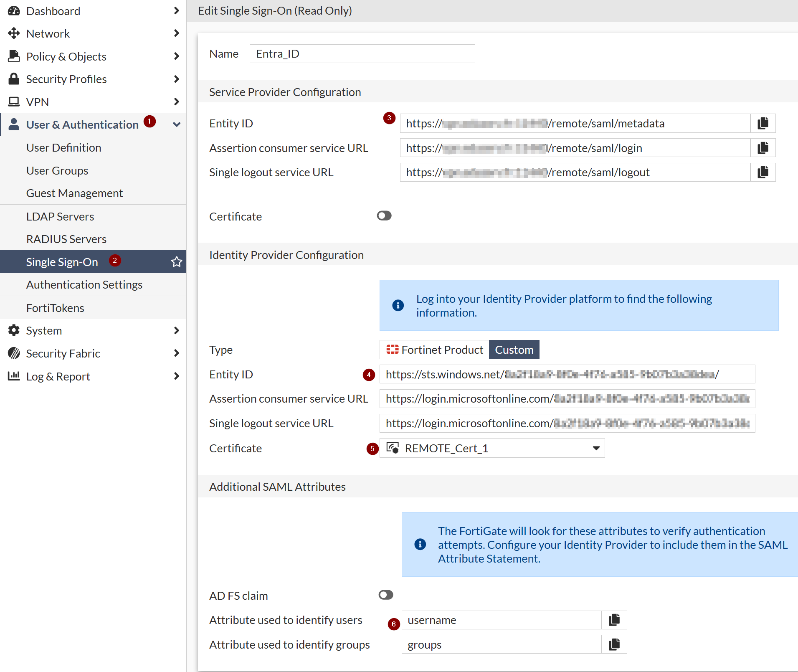Viewport: 798px width, 672px height.
Task: Click the Name field containing Entra_ID
Action: [362, 53]
